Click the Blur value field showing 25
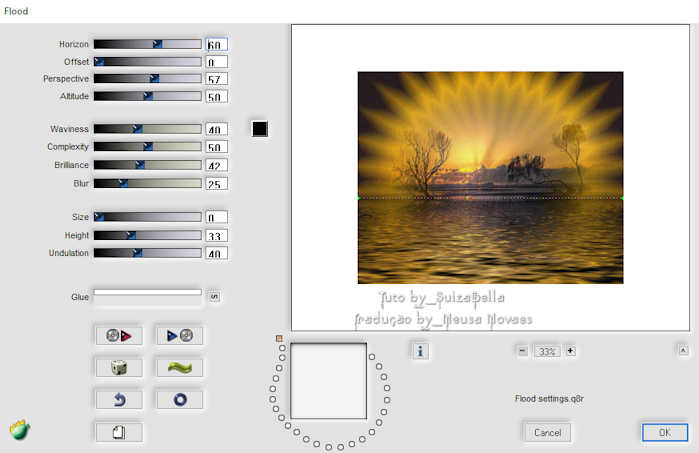 pyautogui.click(x=217, y=184)
